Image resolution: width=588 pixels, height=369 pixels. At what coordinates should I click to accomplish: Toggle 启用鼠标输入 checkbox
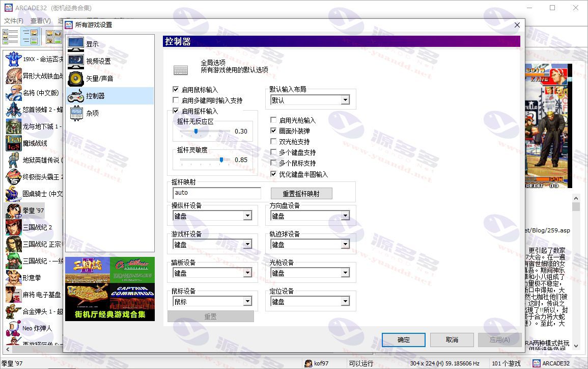(x=176, y=89)
